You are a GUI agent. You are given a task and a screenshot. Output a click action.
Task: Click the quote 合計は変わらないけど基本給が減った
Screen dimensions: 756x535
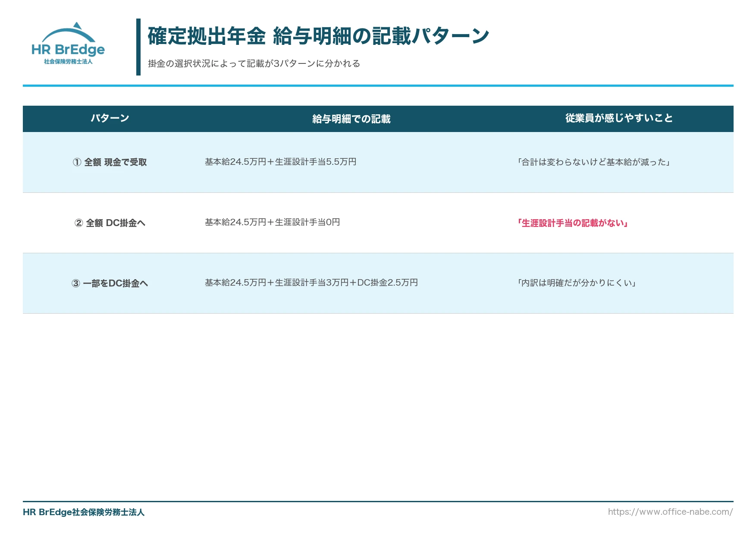594,162
